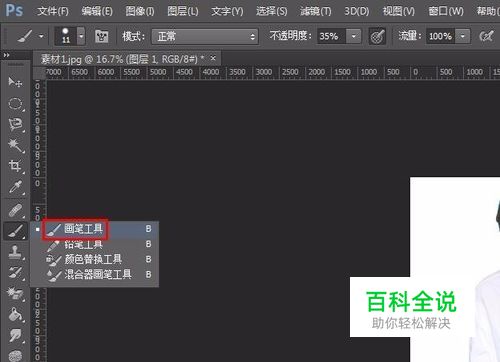
Task: Open the 文字(Y) menu
Action: pyautogui.click(x=227, y=11)
